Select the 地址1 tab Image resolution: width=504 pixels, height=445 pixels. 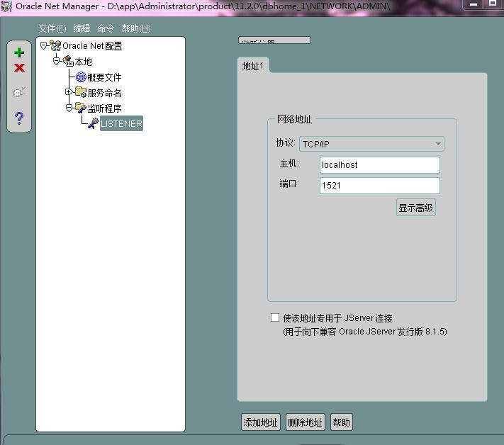click(253, 66)
